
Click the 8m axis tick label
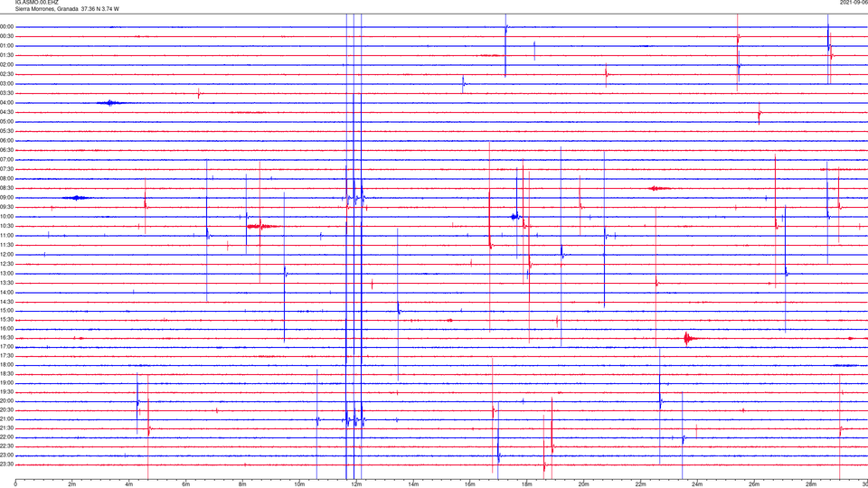pyautogui.click(x=242, y=484)
